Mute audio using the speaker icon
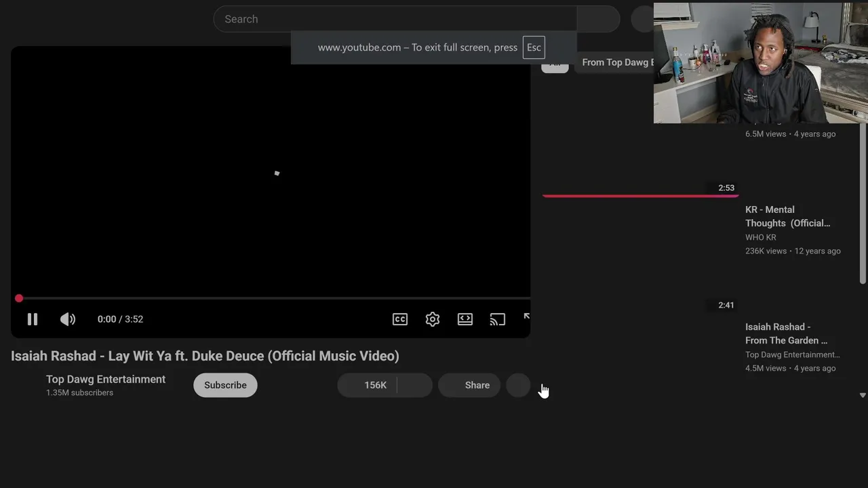This screenshot has height=488, width=868. pos(68,319)
